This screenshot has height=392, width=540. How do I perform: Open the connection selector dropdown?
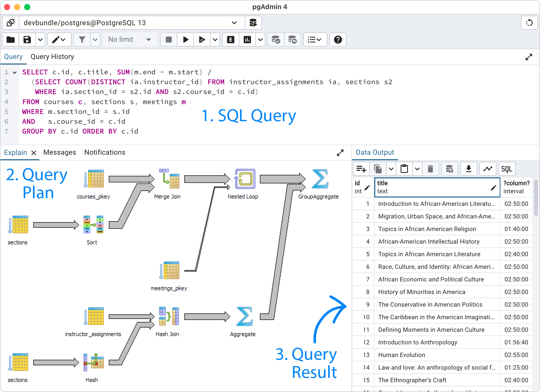(234, 23)
